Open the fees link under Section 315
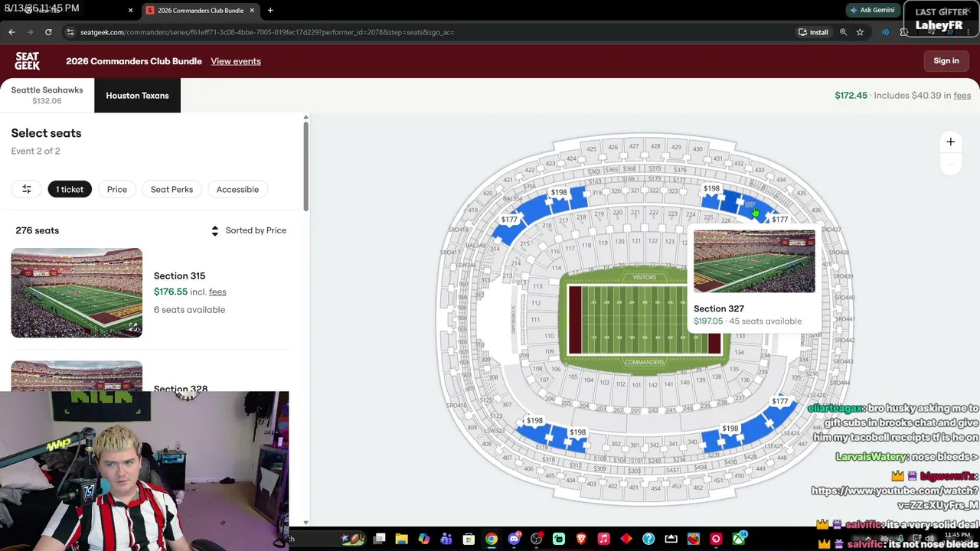This screenshot has height=551, width=980. coord(217,292)
